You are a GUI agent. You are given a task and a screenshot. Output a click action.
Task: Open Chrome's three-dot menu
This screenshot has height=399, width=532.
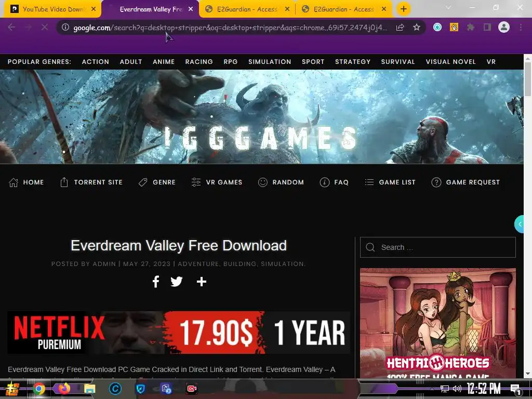(521, 27)
